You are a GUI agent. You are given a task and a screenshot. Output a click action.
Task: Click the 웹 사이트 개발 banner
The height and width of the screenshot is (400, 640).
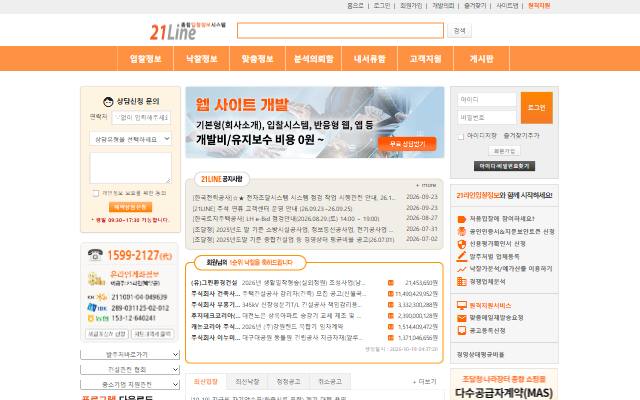pyautogui.click(x=315, y=122)
